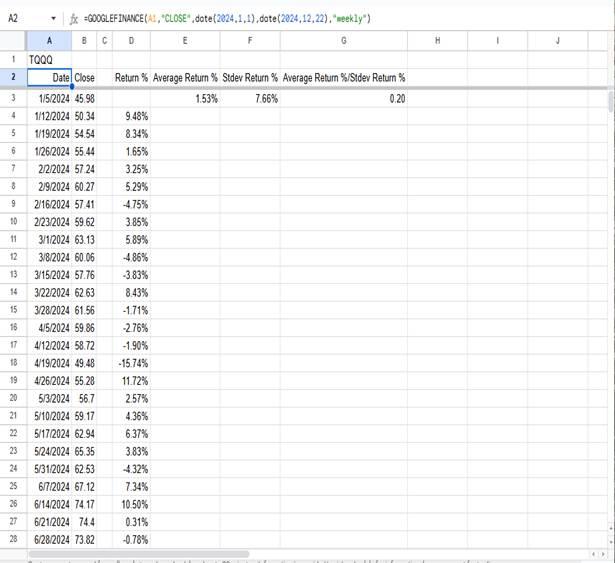This screenshot has width=615, height=563.
Task: Click the close value 59.62
Action: pos(84,222)
